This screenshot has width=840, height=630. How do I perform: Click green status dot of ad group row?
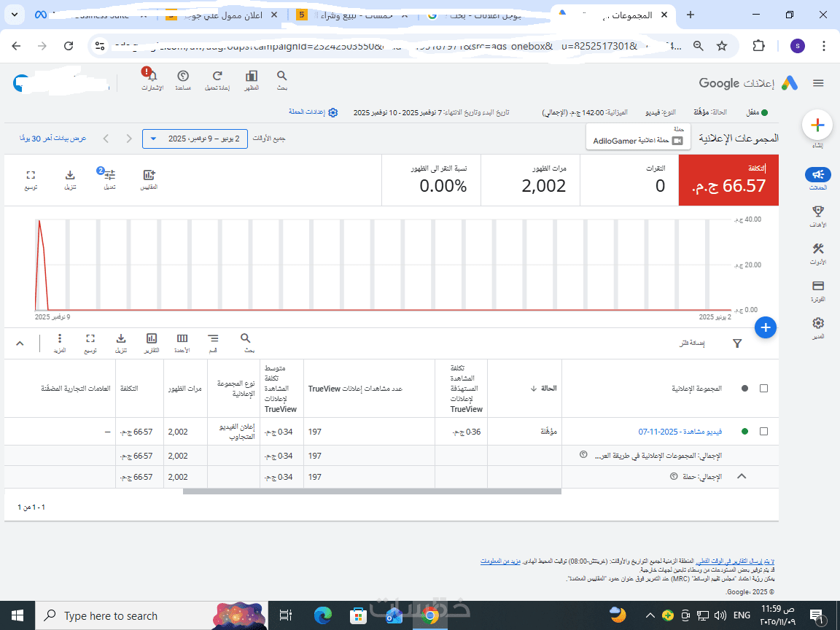(x=744, y=431)
